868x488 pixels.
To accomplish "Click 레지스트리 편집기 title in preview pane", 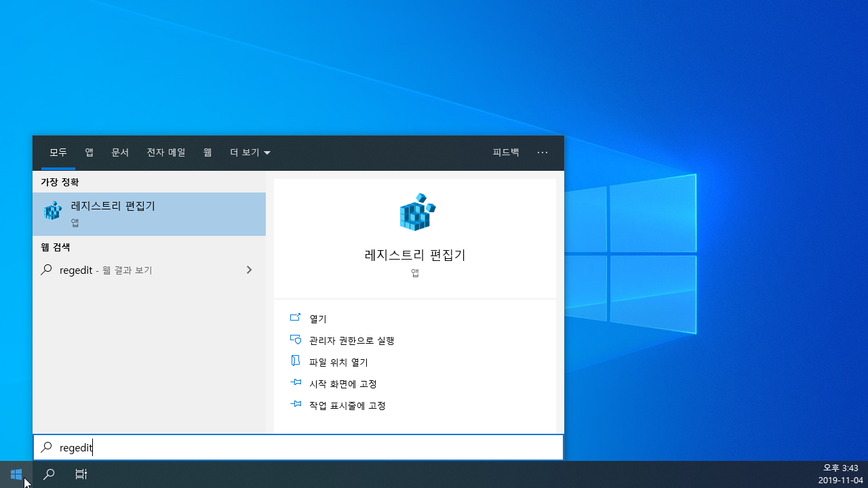I will click(x=415, y=255).
